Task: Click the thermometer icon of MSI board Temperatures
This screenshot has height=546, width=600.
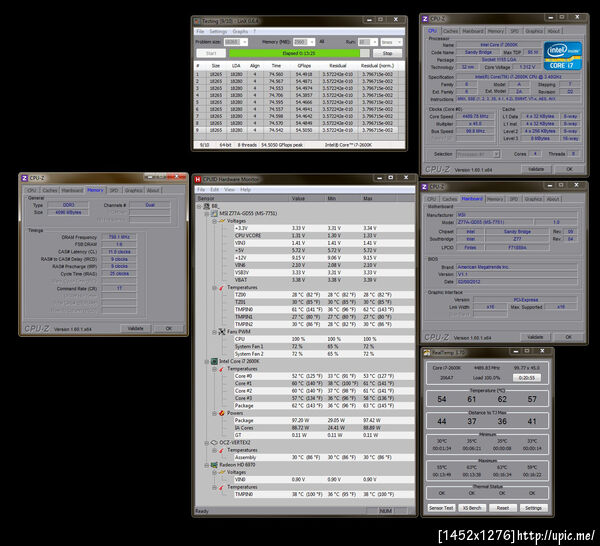Action: [222, 287]
